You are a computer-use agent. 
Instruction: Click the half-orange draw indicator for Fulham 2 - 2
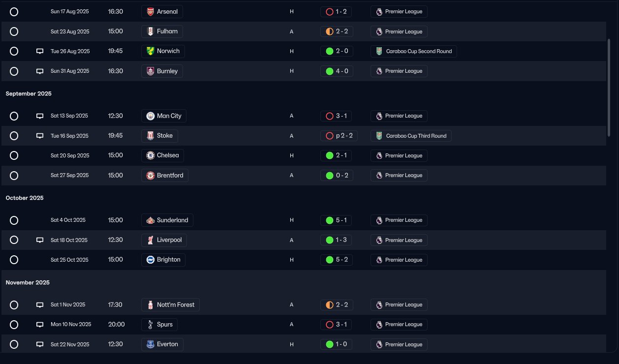tap(330, 31)
